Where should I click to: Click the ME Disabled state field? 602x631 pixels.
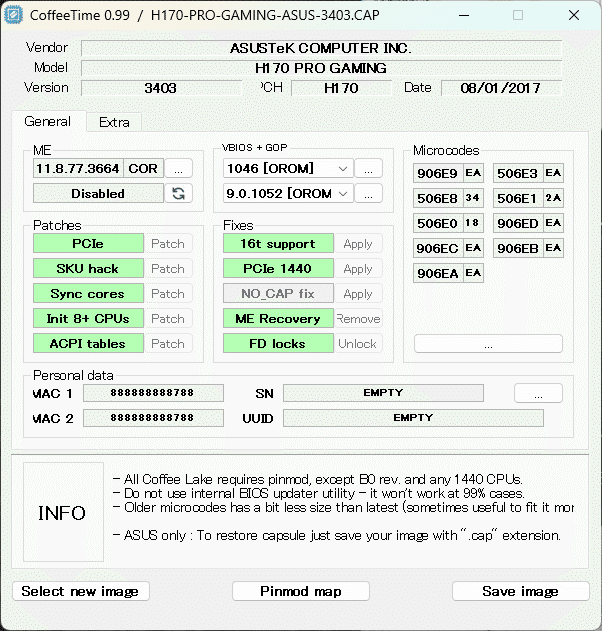98,194
